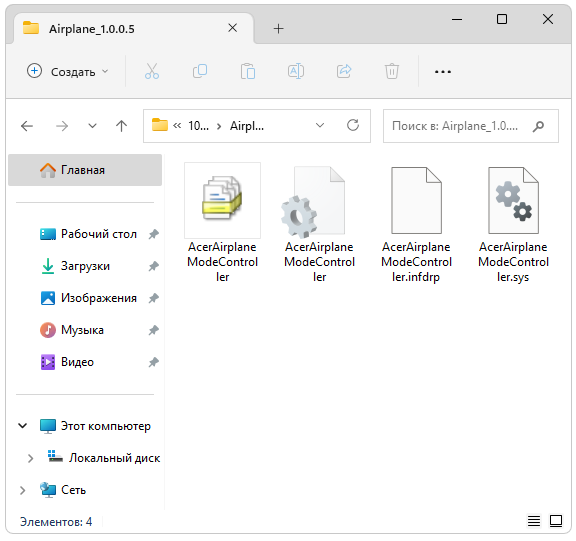The width and height of the screenshot is (576, 541).
Task: Add a new tab
Action: [x=278, y=29]
